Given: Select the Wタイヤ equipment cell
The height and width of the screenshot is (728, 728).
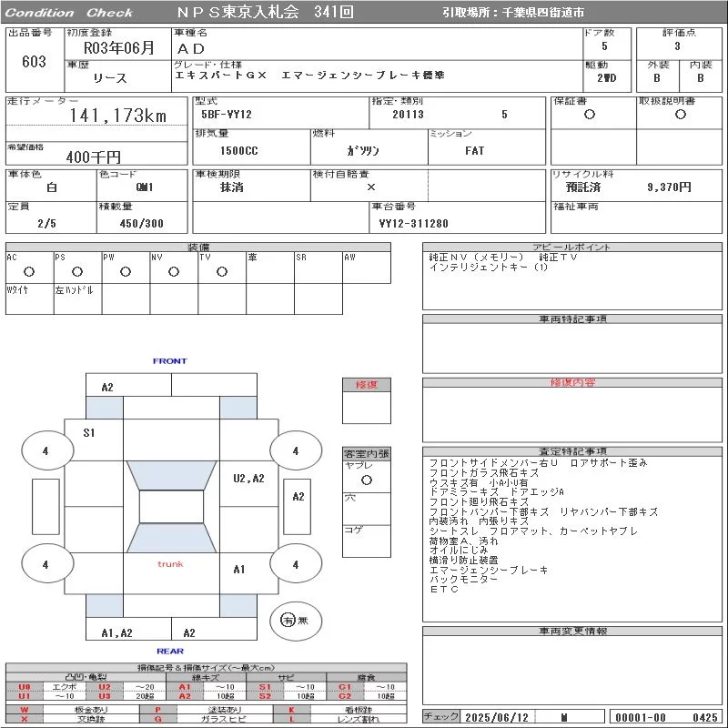Looking at the screenshot, I should pyautogui.click(x=30, y=299).
